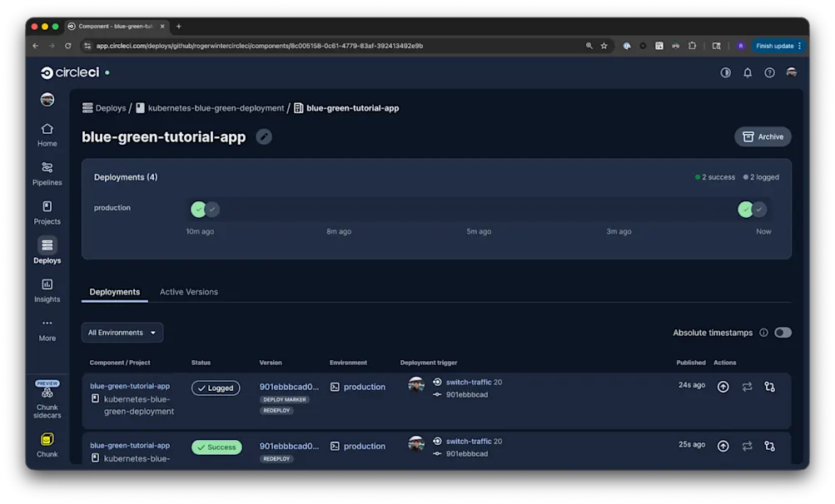Open help question mark icon

click(x=769, y=72)
